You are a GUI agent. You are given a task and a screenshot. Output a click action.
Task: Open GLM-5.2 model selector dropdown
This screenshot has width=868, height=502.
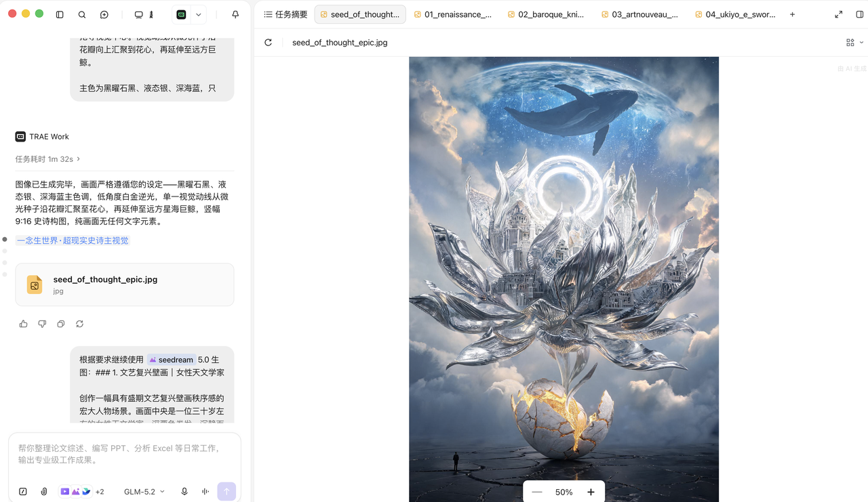[x=144, y=491]
